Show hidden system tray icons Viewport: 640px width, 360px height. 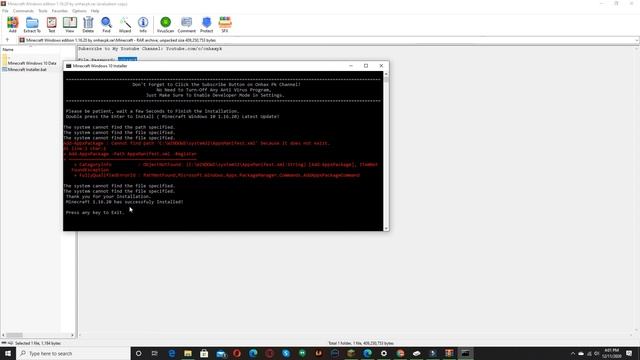coord(573,353)
